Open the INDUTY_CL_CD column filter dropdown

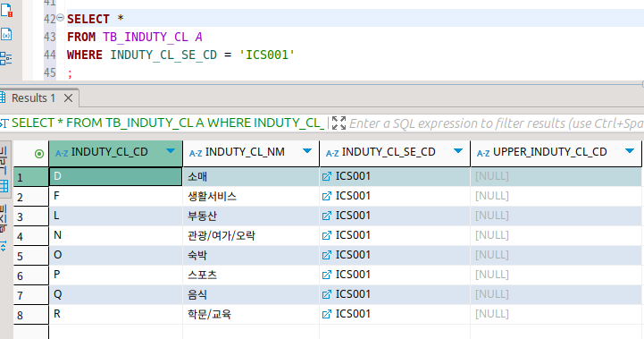[171, 151]
